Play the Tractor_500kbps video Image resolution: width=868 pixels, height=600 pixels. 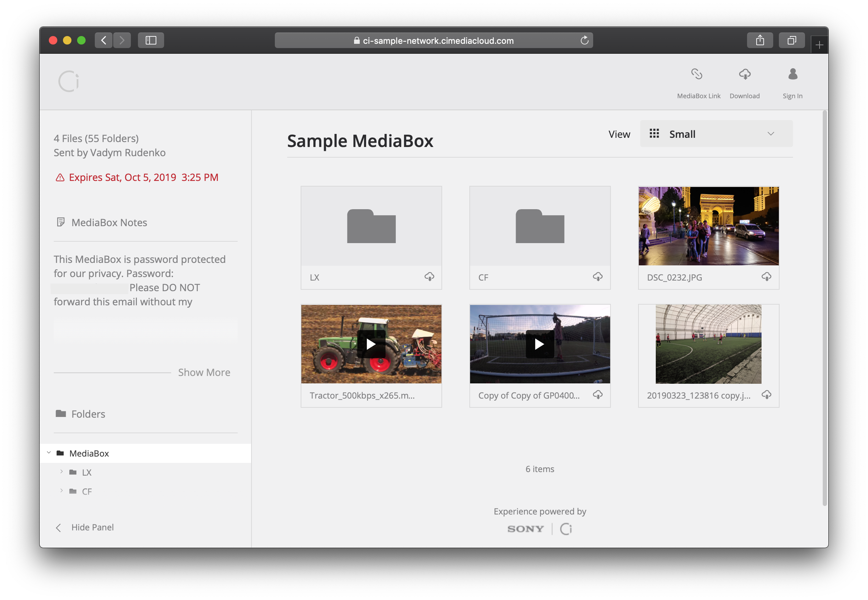pyautogui.click(x=371, y=343)
